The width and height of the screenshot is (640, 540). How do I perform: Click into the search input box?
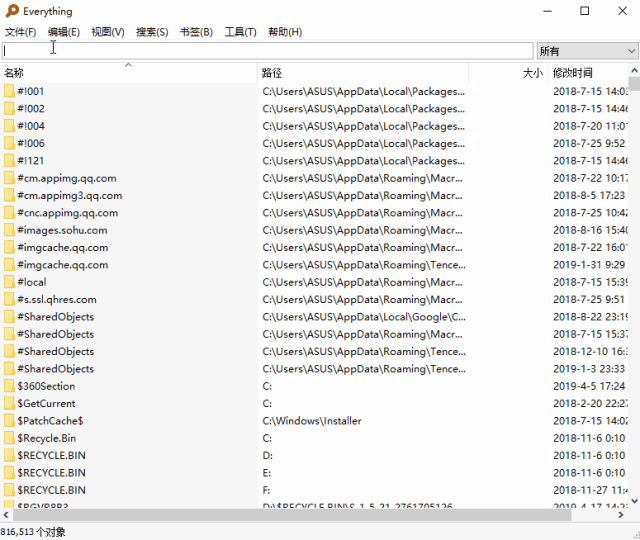[x=267, y=51]
